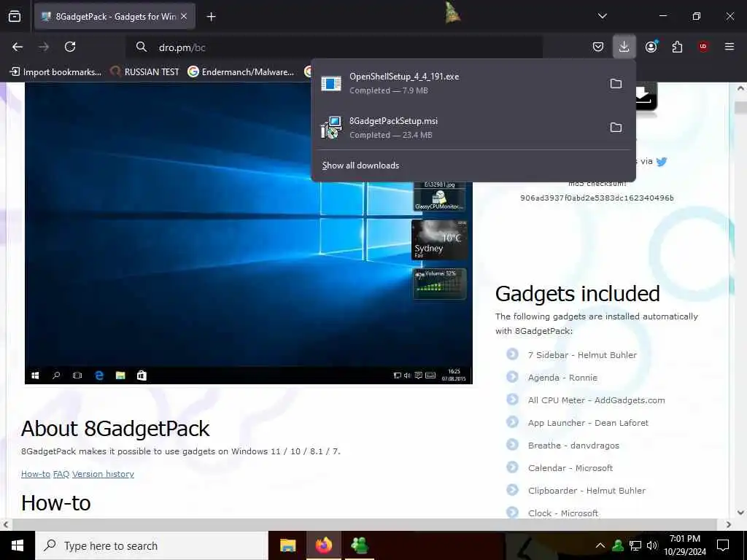The image size is (747, 560).
Task: Click vertical scrollbar up arrow
Action: 740,88
